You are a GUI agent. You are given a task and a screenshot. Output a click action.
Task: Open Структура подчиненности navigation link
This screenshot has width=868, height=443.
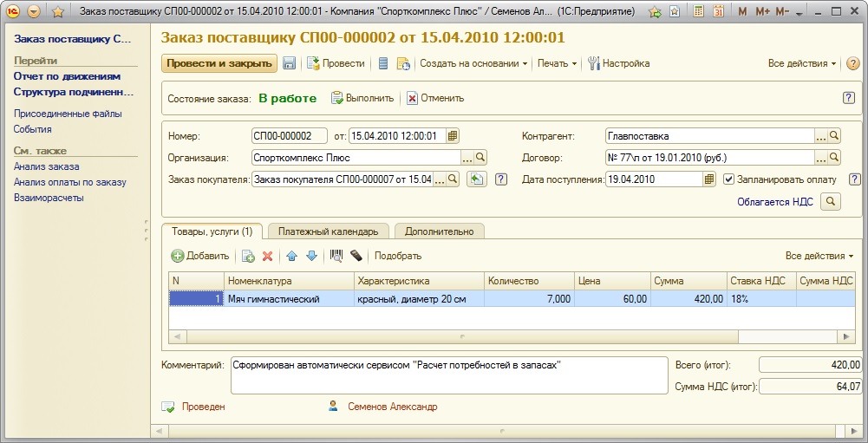(x=74, y=92)
